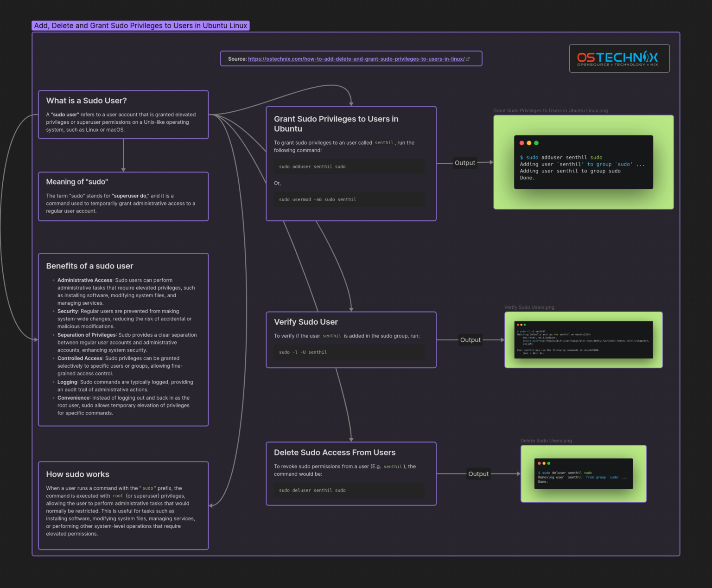Image resolution: width=712 pixels, height=588 pixels.
Task: Select the 'What is a Sudo User?' card
Action: pos(86,100)
